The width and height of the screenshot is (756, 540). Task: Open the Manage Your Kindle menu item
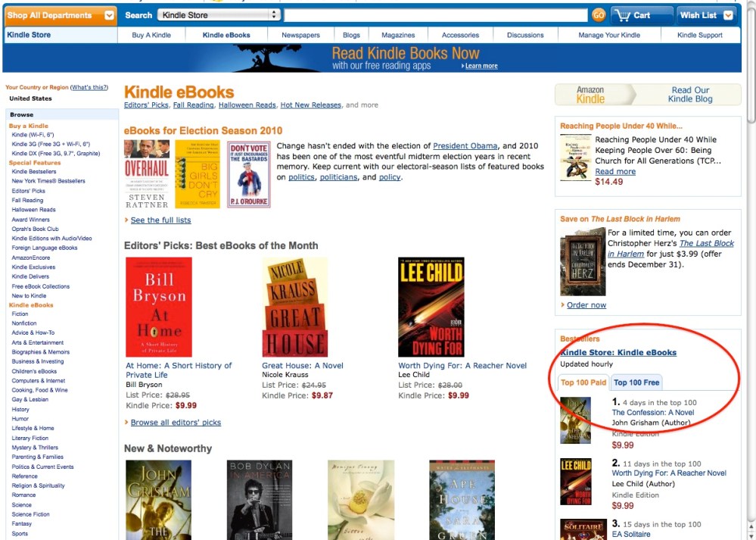point(609,35)
